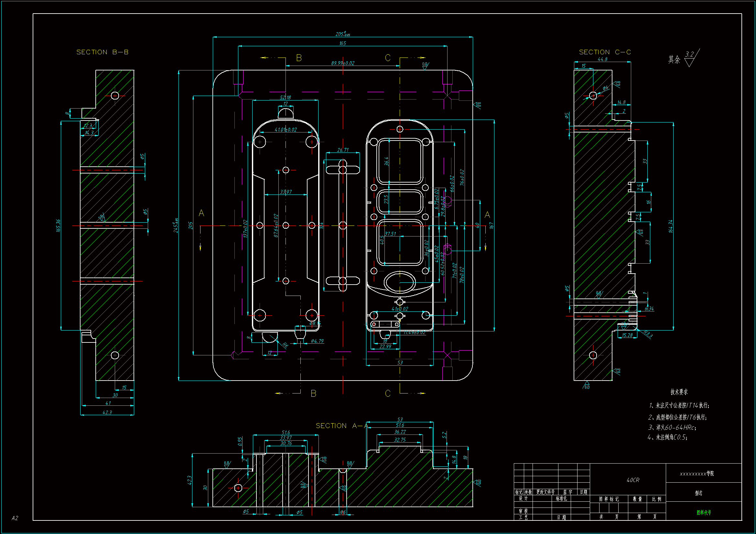The height and width of the screenshot is (534, 756).
Task: Select the 165.36 dimension in section B-B
Action: click(58, 226)
